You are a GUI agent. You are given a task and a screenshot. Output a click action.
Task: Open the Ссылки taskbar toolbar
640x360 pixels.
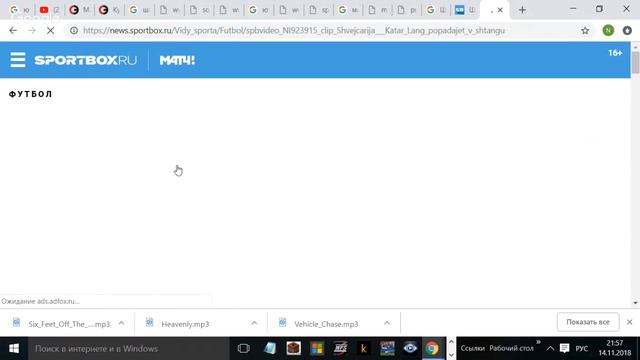472,349
